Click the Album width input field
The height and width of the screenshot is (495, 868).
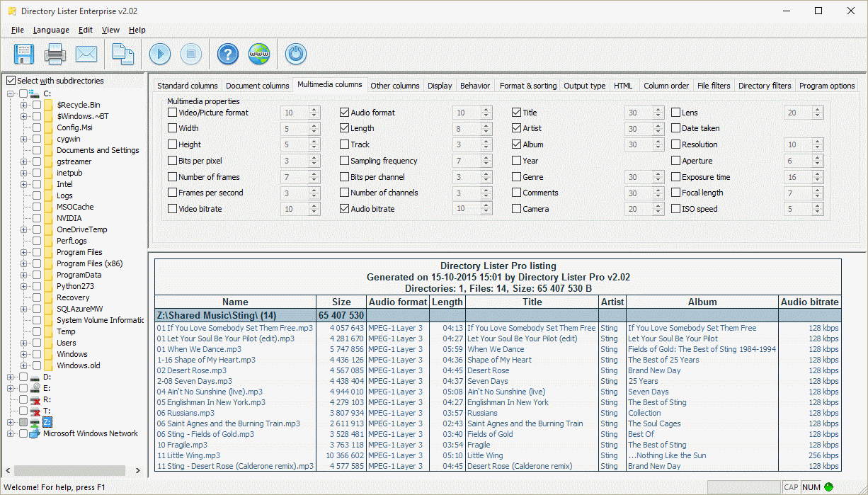[637, 144]
